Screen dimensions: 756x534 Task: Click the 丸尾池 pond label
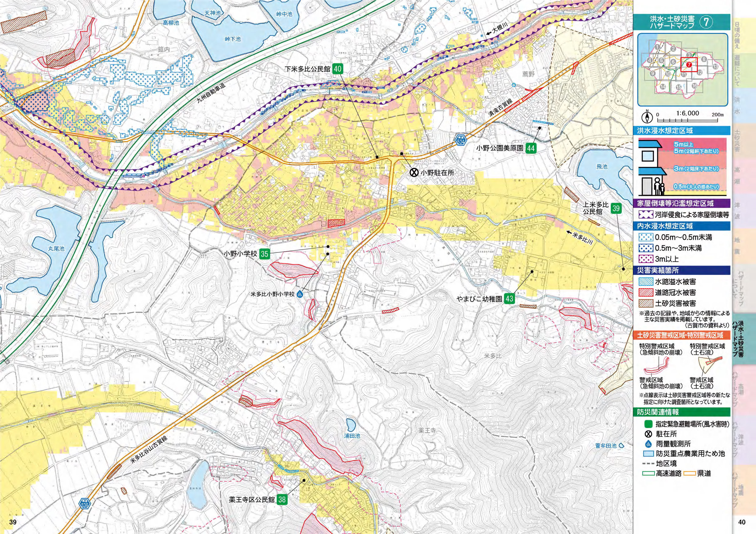click(56, 248)
